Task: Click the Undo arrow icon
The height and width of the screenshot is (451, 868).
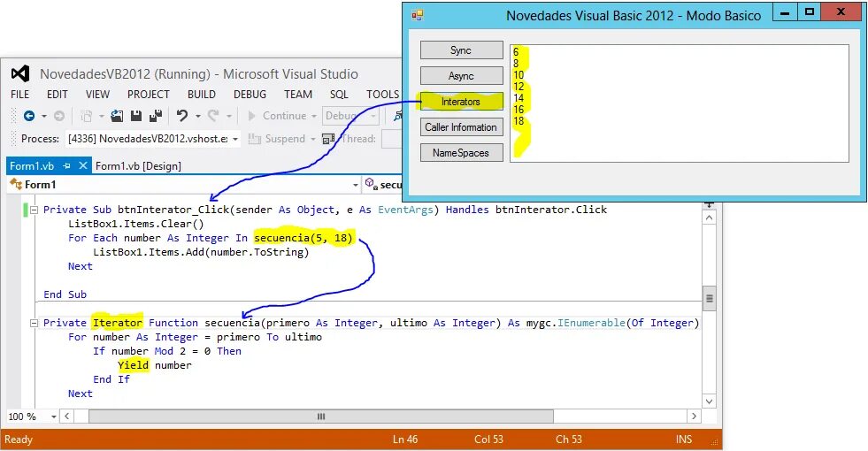Action: tap(182, 116)
